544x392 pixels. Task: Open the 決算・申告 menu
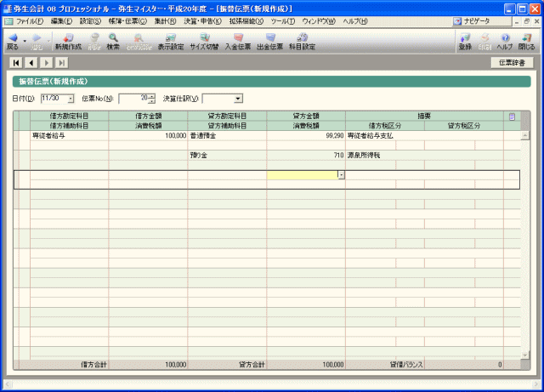[205, 20]
